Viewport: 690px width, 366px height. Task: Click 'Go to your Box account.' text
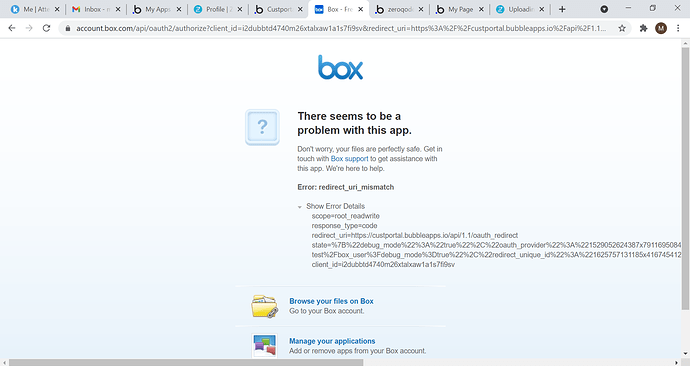[327, 311]
